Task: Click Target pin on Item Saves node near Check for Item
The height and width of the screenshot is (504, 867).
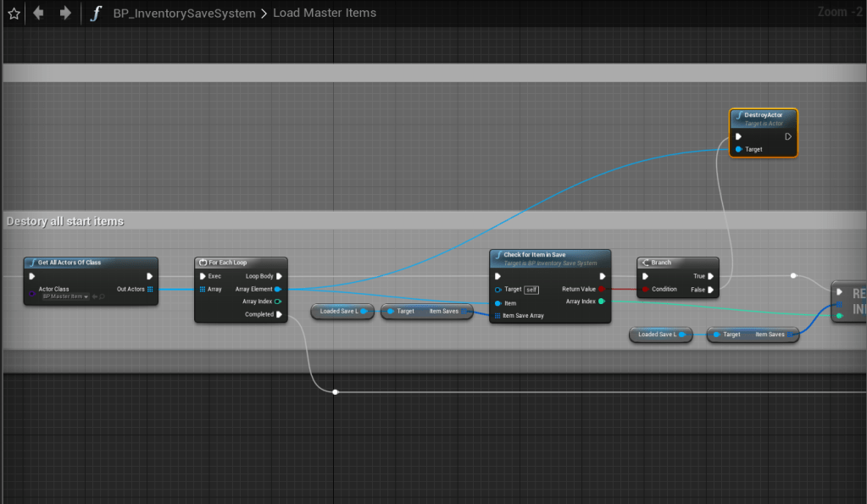Action: [x=391, y=311]
